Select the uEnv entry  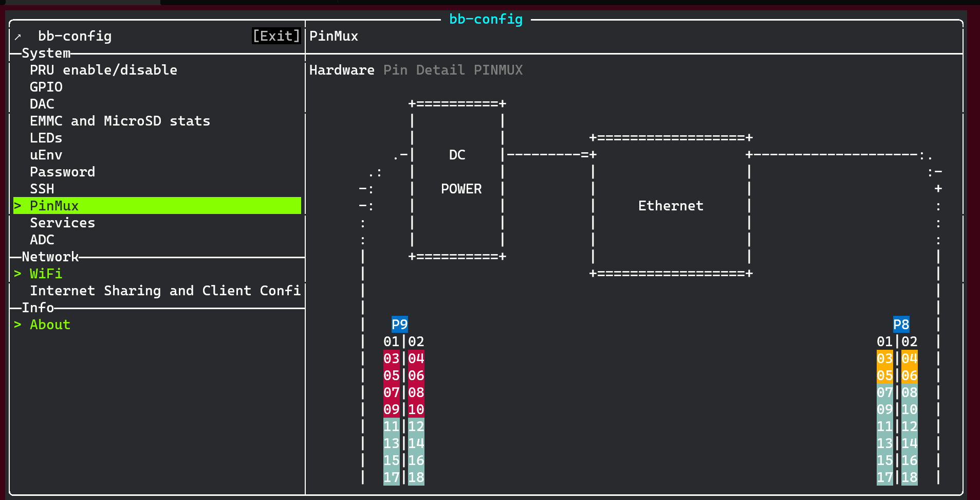46,154
